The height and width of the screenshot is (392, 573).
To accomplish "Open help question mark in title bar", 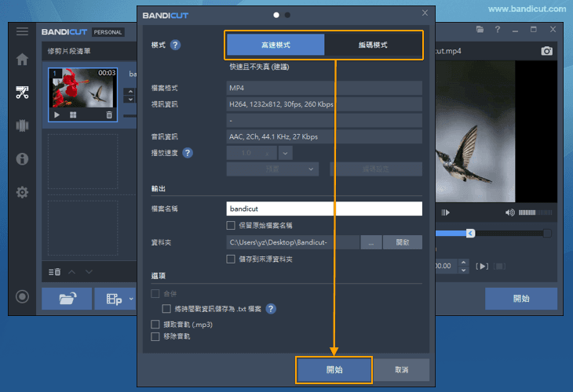I will click(498, 29).
